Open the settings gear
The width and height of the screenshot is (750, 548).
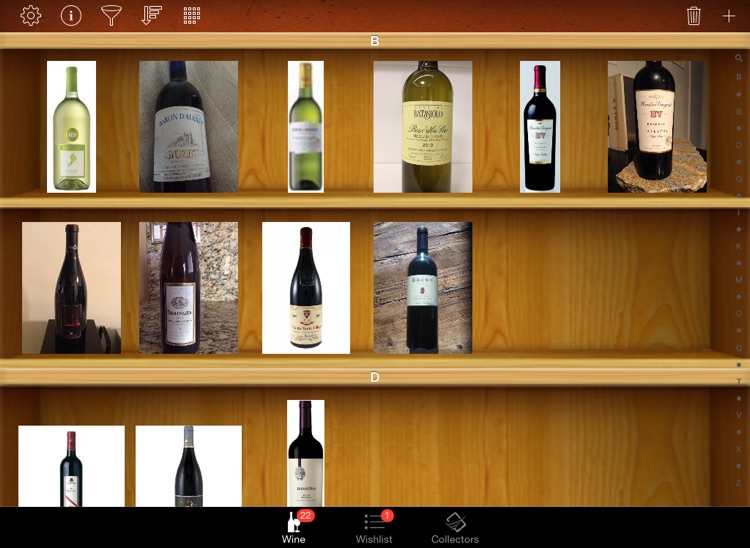tap(31, 15)
